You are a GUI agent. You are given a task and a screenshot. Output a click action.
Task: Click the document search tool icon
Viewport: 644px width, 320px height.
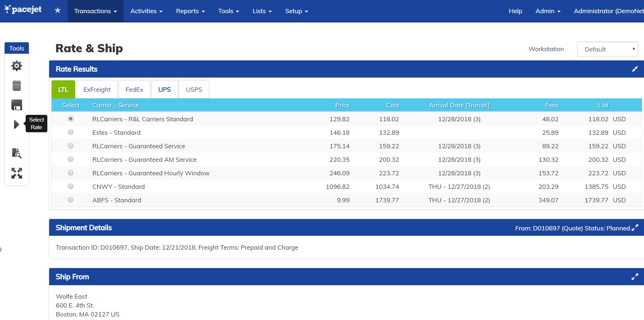pyautogui.click(x=17, y=153)
